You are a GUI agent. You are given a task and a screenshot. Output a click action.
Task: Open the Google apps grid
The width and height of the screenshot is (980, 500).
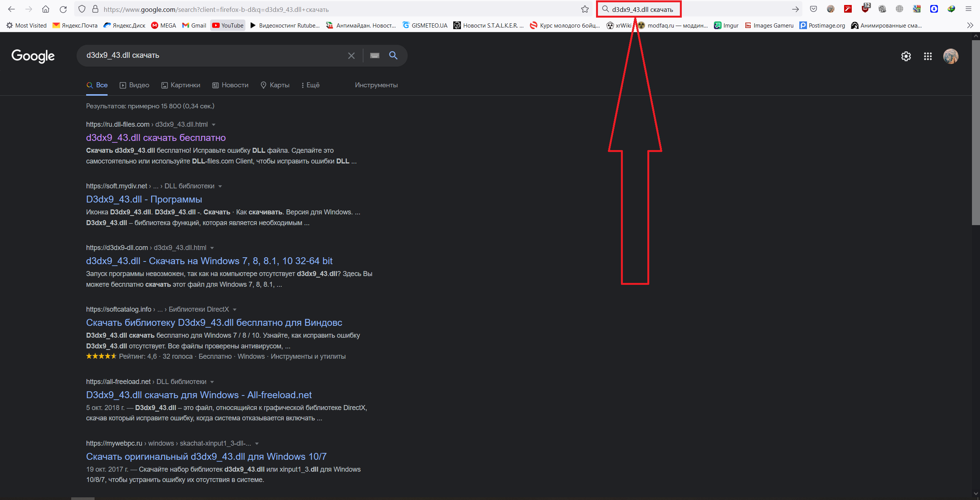coord(928,56)
